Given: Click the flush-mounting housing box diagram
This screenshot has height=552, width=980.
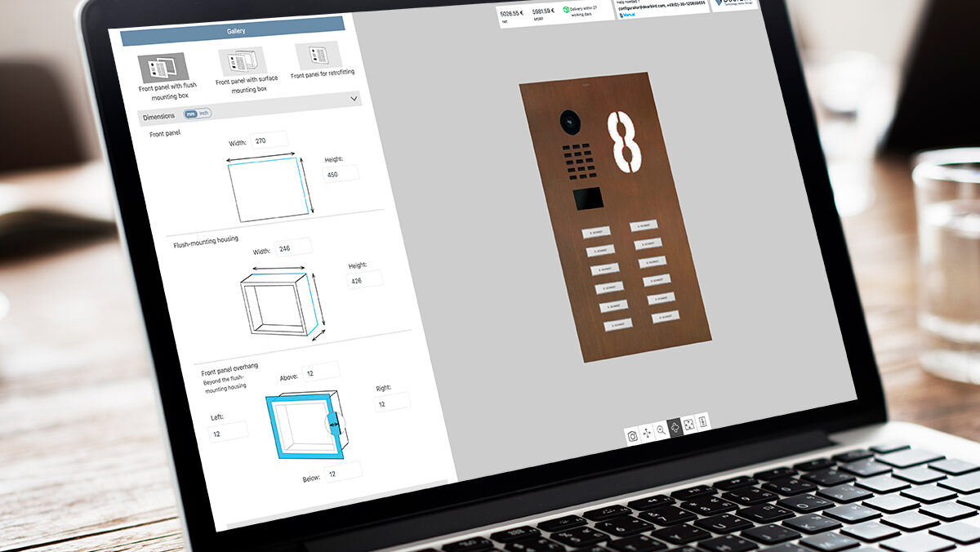Looking at the screenshot, I should tap(283, 303).
